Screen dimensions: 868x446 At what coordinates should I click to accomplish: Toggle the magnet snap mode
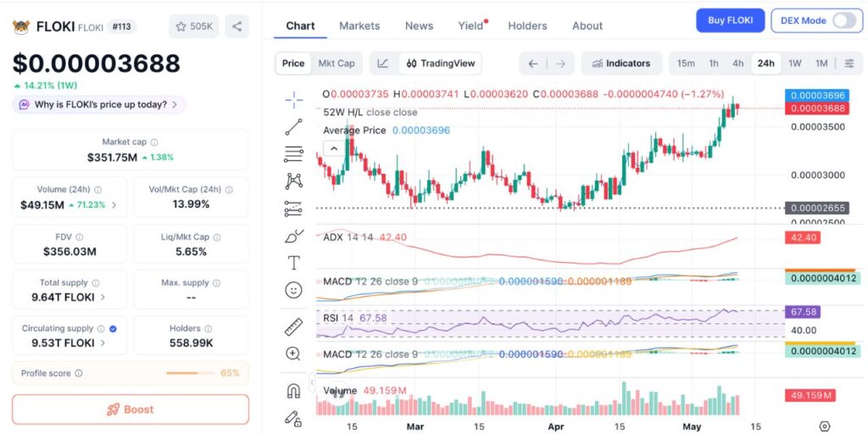293,391
